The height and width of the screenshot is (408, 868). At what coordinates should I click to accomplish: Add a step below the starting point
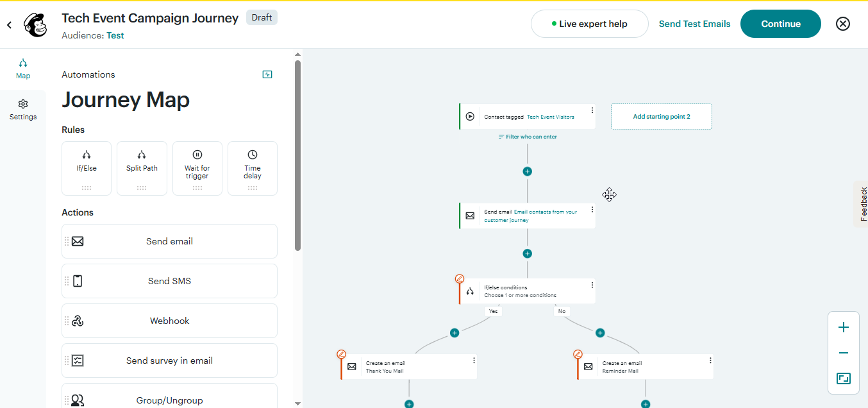coord(527,171)
